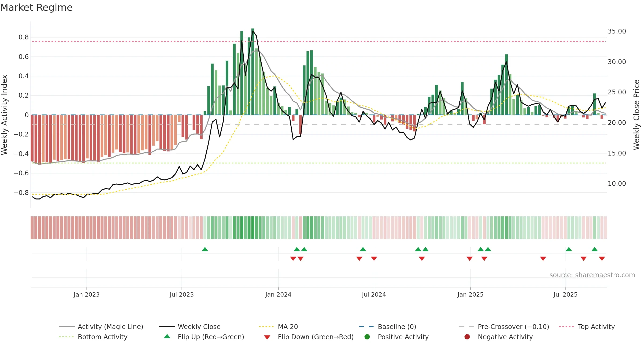Click the Jul 2024 x-axis label
644x362 pixels.
tap(374, 294)
